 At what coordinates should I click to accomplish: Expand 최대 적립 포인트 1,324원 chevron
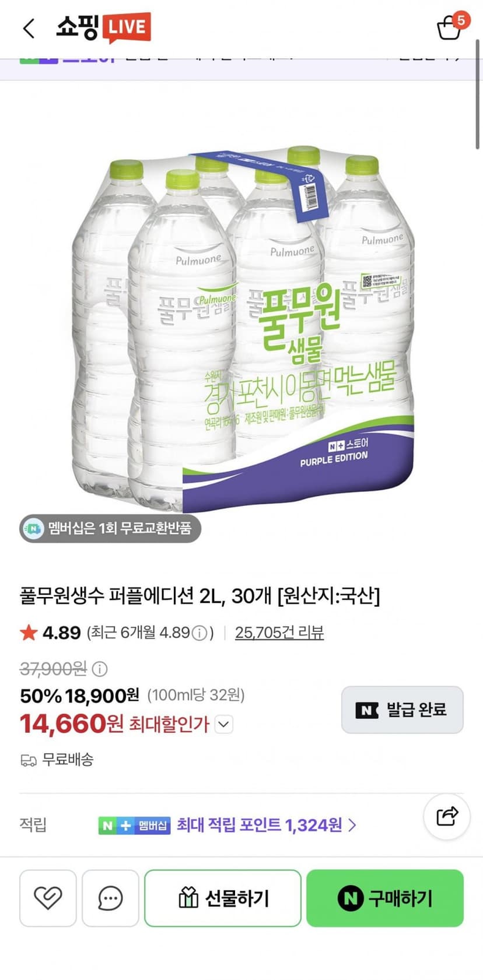coord(352,825)
